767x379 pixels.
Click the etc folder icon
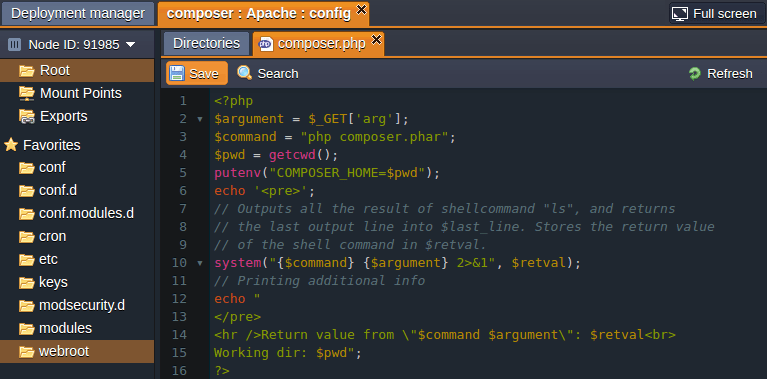click(x=27, y=260)
